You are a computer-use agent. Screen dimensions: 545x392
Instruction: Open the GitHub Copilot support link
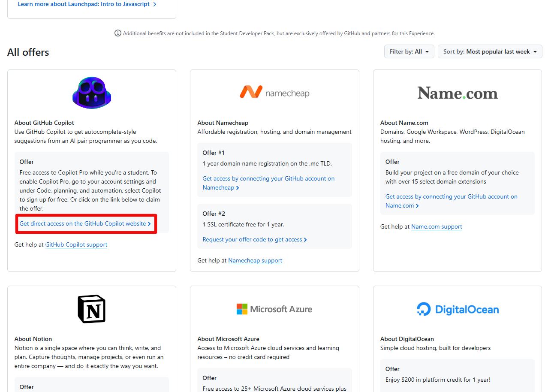(76, 244)
